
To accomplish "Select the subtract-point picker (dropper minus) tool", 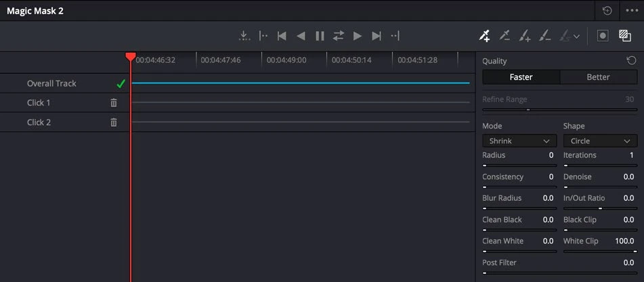I will [x=505, y=36].
